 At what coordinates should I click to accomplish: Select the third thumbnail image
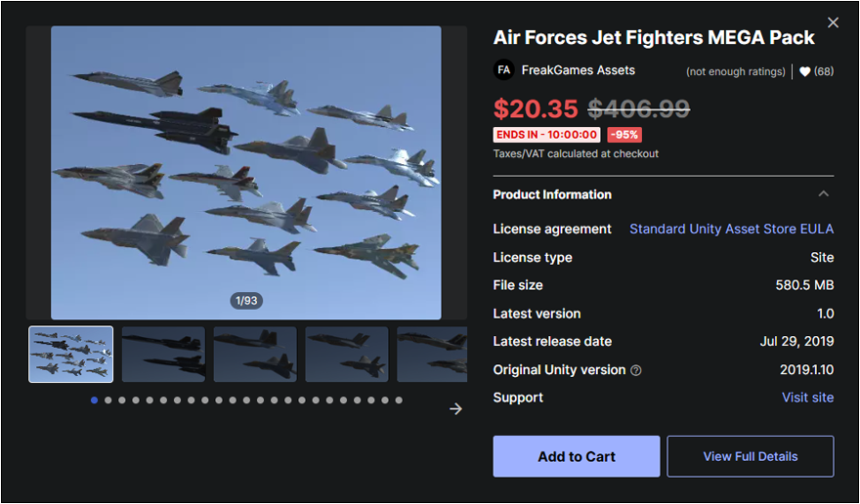254,354
